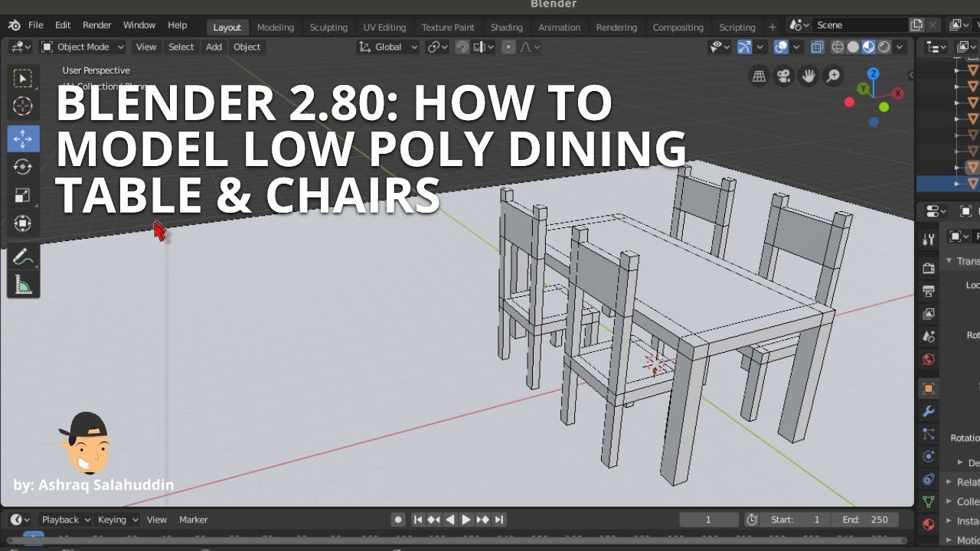Open Object properties tab
980x551 pixels.
pyautogui.click(x=928, y=388)
